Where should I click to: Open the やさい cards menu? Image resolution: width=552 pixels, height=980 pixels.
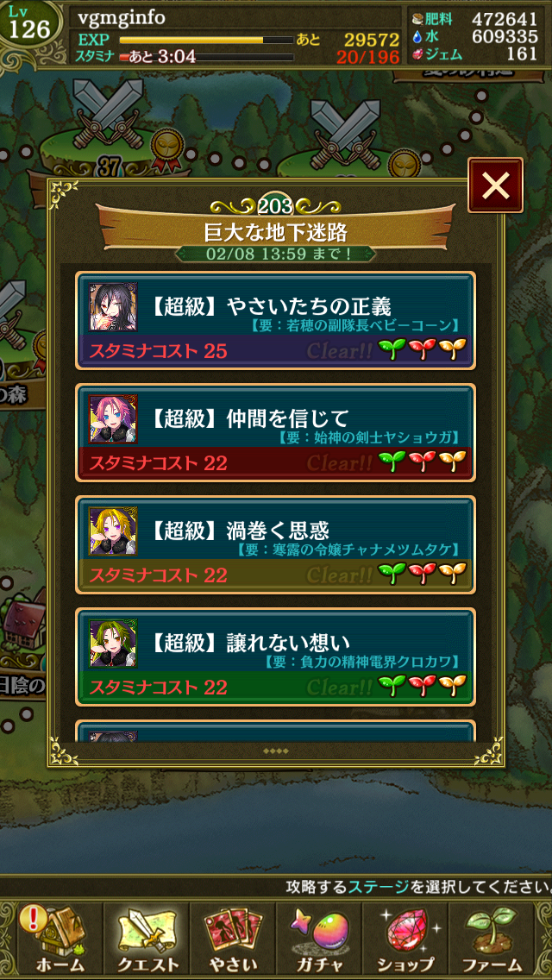pos(233,938)
